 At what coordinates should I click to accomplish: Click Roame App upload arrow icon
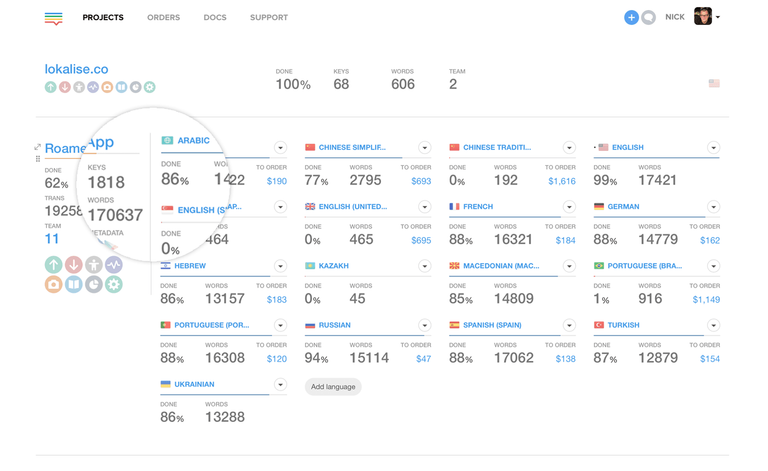[54, 265]
